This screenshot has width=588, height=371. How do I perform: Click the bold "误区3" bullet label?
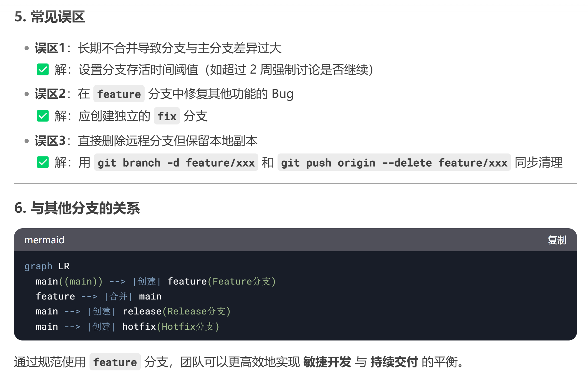pos(50,141)
